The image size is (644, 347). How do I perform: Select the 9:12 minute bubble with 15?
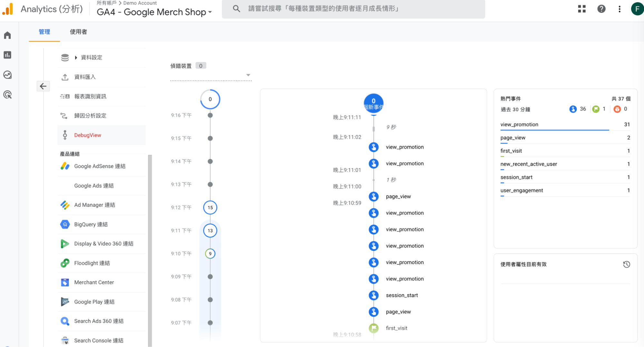pos(210,207)
